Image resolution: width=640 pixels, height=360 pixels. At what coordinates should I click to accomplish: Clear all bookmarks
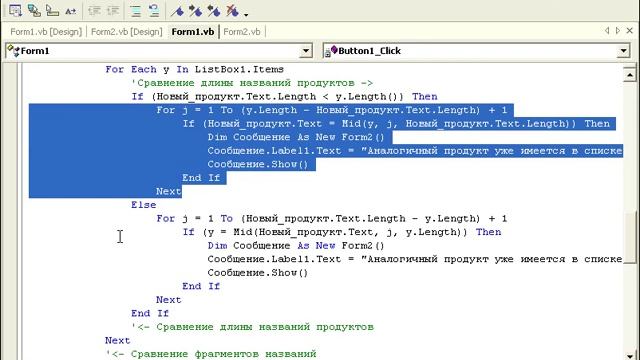232,11
